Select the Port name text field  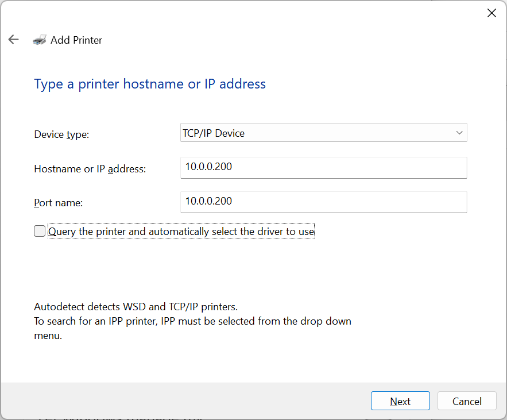click(323, 202)
